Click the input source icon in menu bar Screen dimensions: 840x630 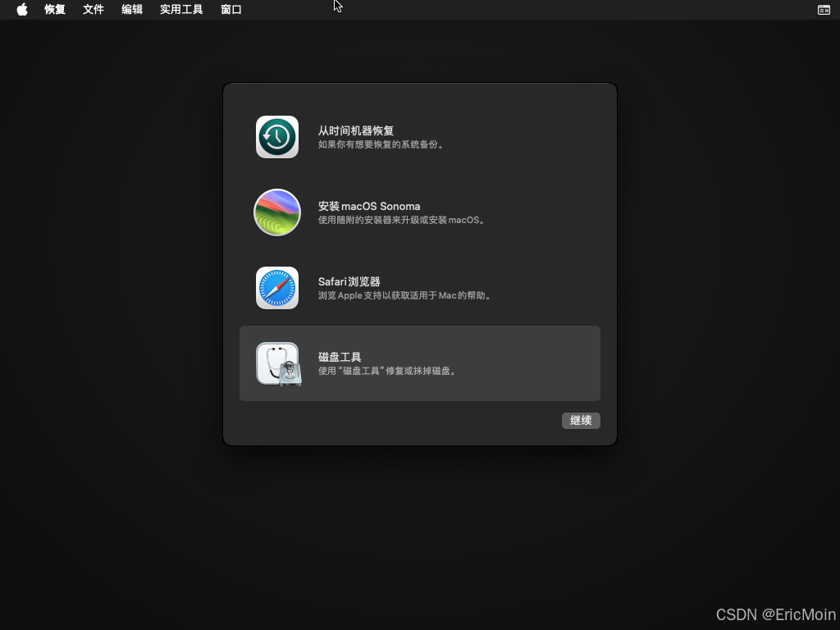(824, 10)
